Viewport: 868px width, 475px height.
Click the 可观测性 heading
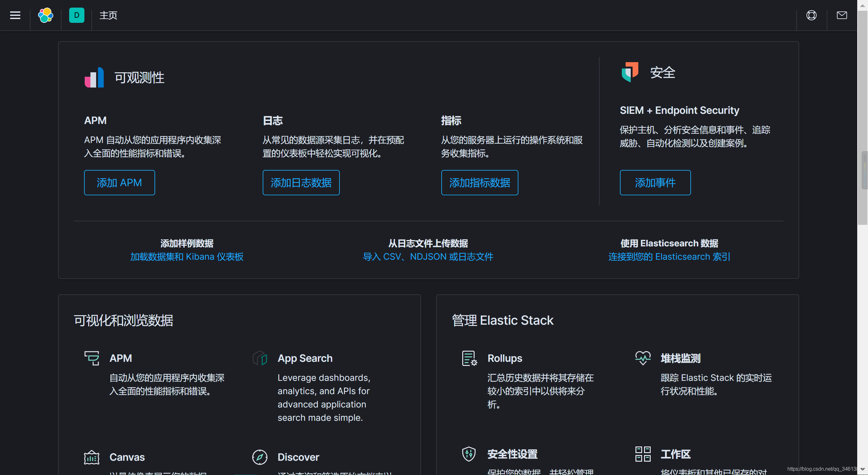coord(140,77)
